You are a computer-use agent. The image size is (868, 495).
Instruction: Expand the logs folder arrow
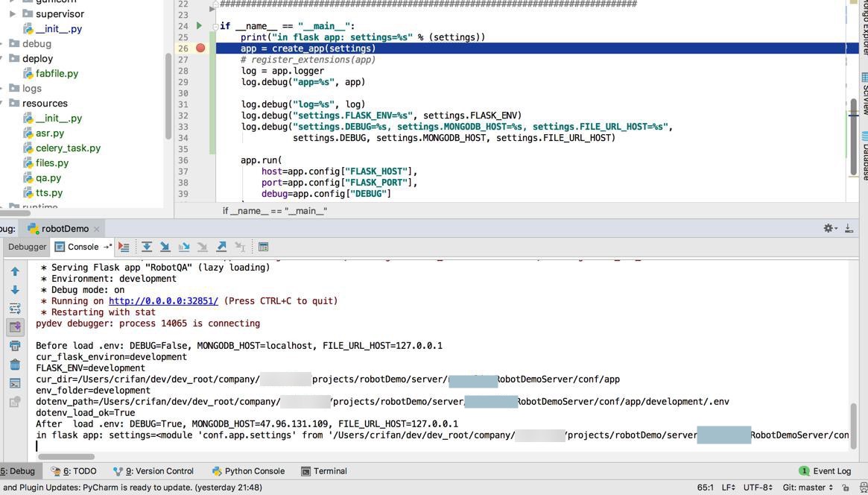2,89
